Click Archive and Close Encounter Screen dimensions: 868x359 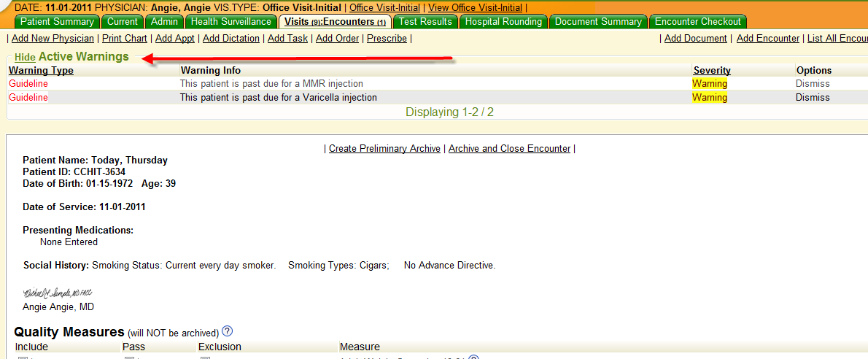click(509, 148)
